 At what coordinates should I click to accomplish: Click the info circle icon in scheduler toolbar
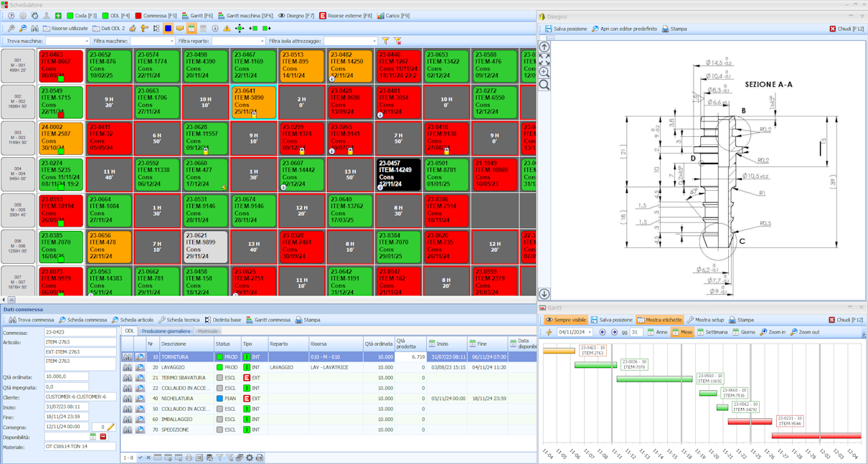pos(215,28)
